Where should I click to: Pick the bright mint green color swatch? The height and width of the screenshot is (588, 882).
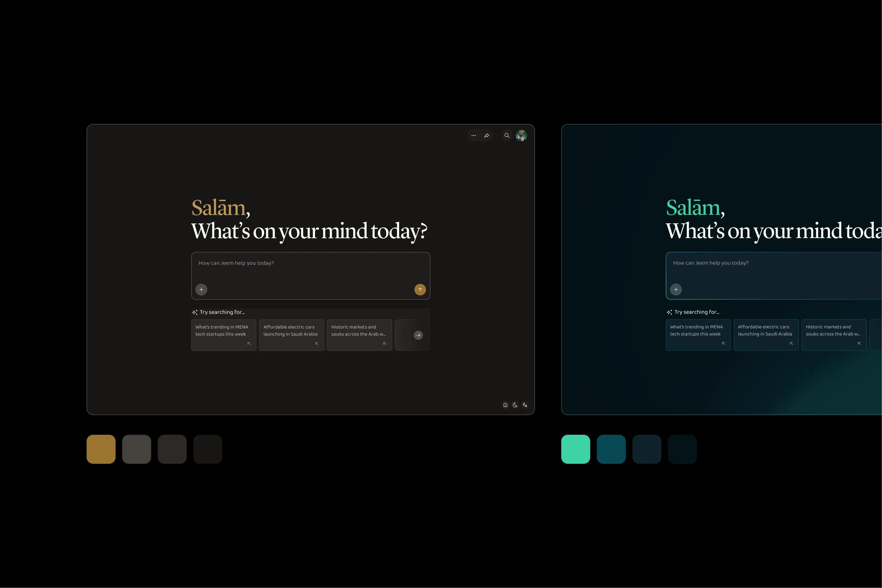(576, 449)
